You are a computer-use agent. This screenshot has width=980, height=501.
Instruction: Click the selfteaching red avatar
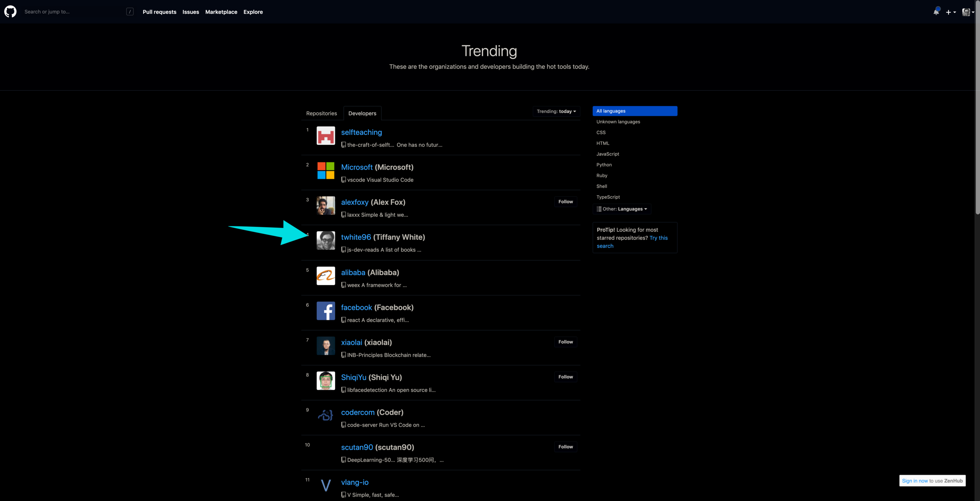[x=326, y=136]
